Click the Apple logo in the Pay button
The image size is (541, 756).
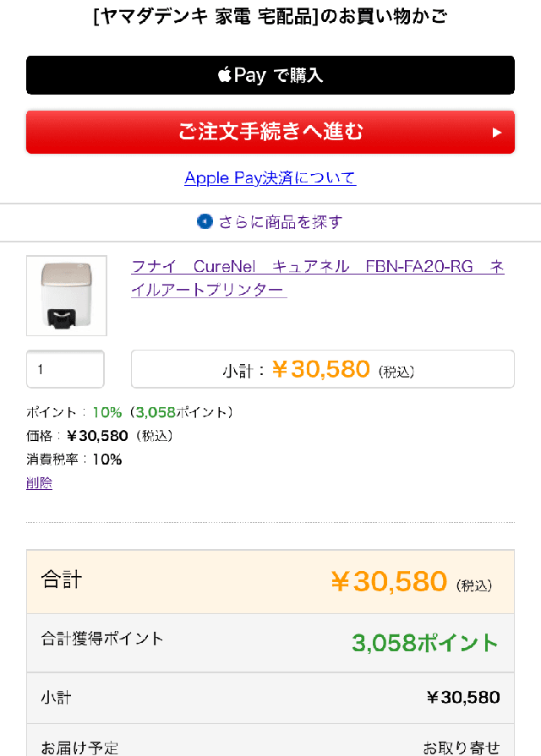[x=225, y=75]
